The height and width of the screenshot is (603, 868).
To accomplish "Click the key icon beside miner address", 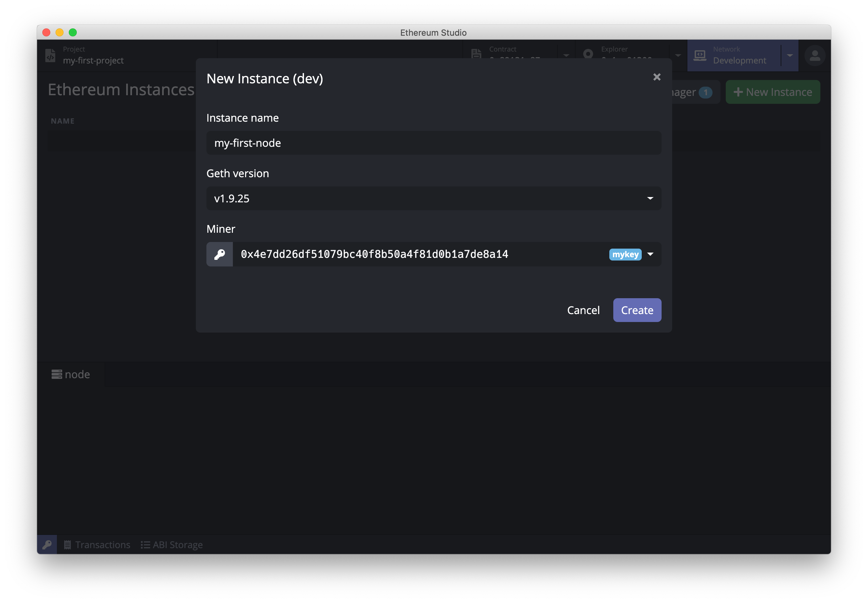I will pyautogui.click(x=220, y=254).
